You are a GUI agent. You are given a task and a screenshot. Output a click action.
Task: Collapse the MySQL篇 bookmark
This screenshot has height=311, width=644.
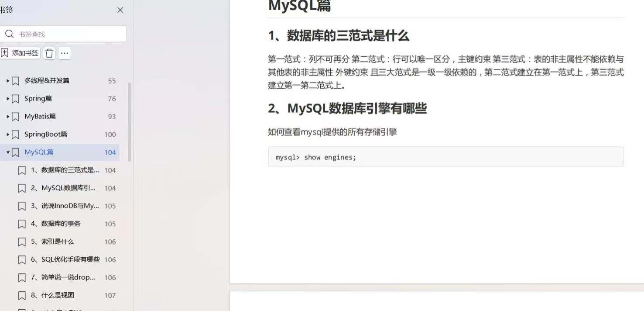pyautogui.click(x=8, y=152)
